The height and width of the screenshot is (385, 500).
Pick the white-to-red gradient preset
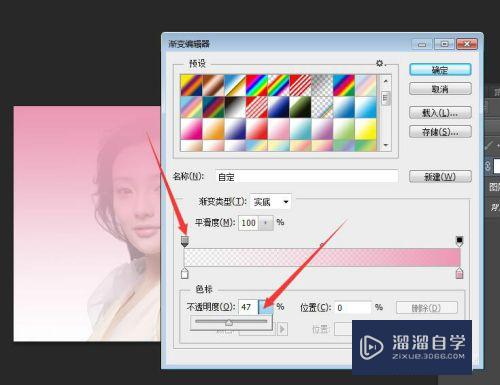point(257,129)
